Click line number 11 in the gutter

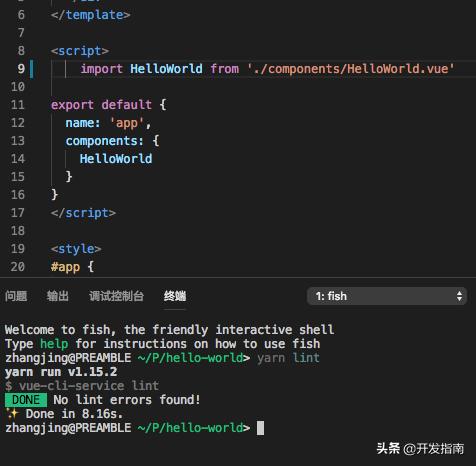pyautogui.click(x=18, y=105)
